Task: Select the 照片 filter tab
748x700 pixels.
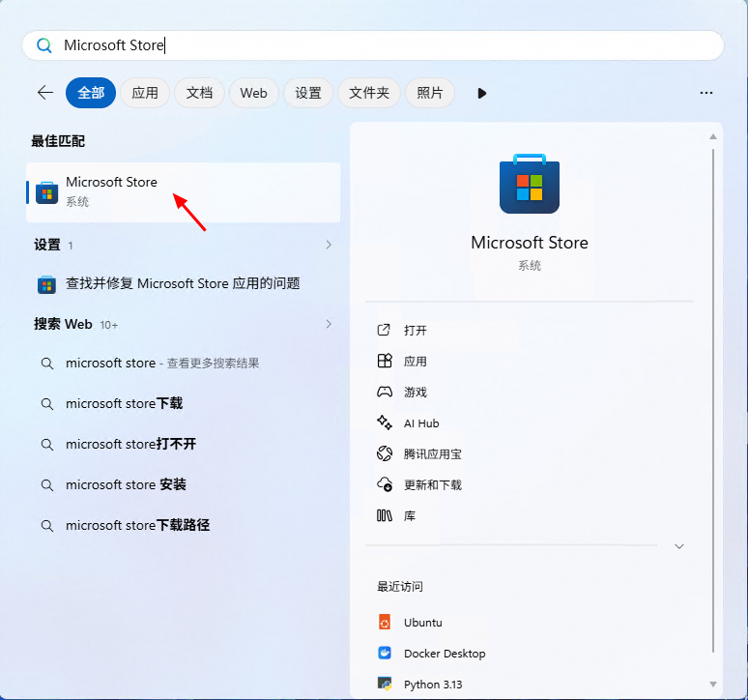Action: coord(430,93)
